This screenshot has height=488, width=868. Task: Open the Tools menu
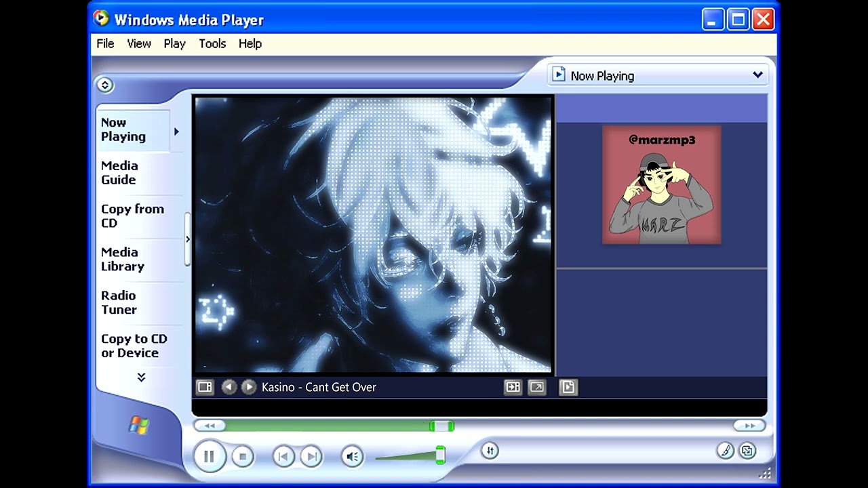(x=212, y=43)
